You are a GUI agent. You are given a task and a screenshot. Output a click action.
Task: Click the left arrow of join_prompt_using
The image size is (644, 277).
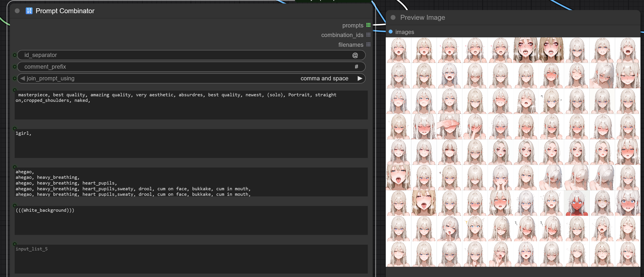(23, 78)
